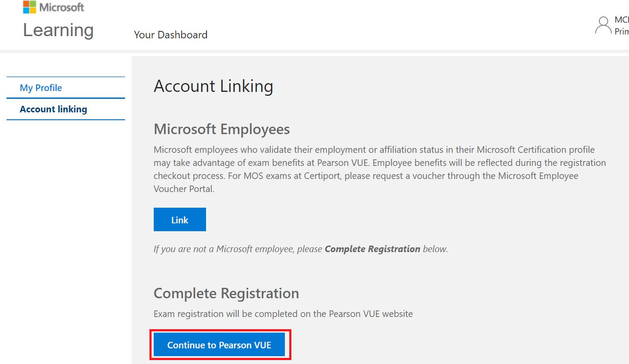
Task: Select Account linking in the sidebar
Action: point(53,109)
